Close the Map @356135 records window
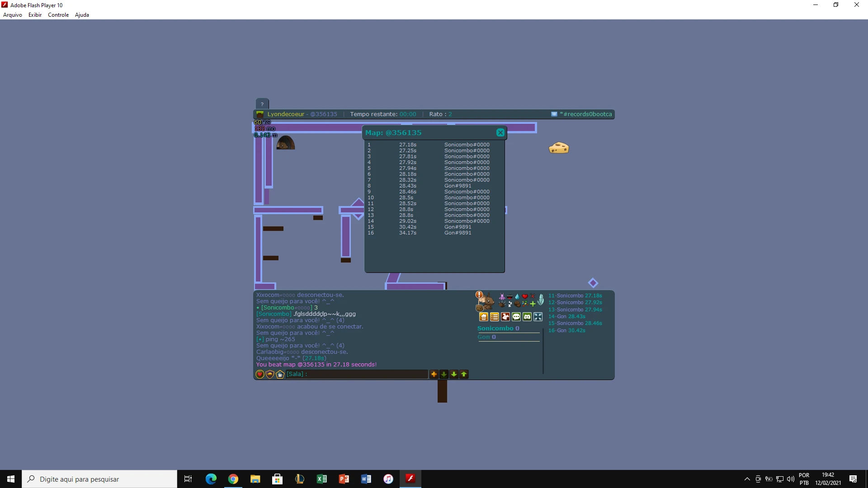Viewport: 868px width, 488px height. coord(500,132)
